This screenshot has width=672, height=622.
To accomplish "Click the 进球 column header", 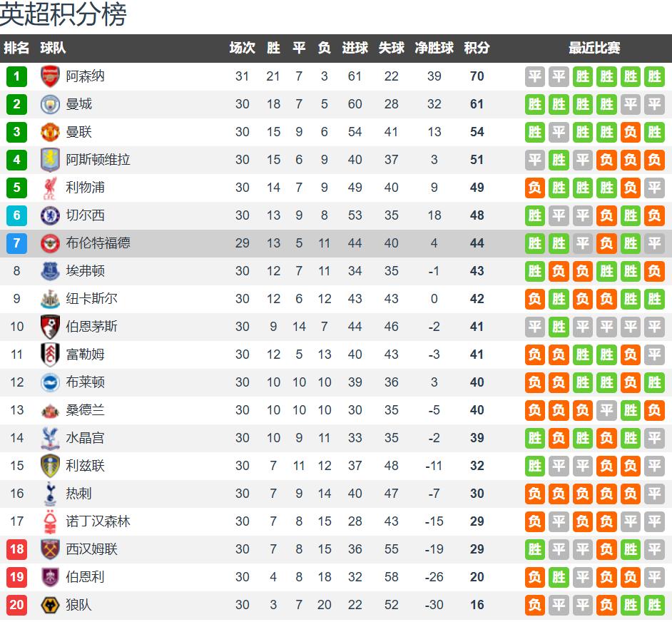I will click(x=355, y=49).
